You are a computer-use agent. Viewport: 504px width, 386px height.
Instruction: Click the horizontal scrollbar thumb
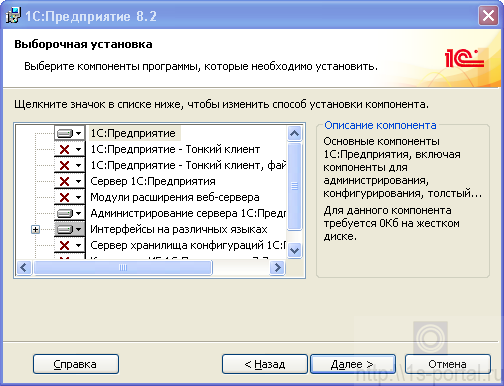(123, 267)
